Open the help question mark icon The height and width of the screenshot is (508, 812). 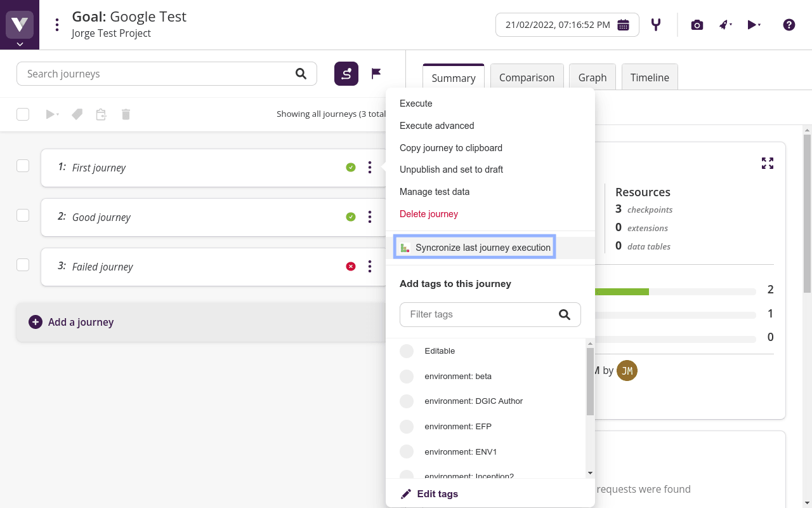(x=789, y=25)
